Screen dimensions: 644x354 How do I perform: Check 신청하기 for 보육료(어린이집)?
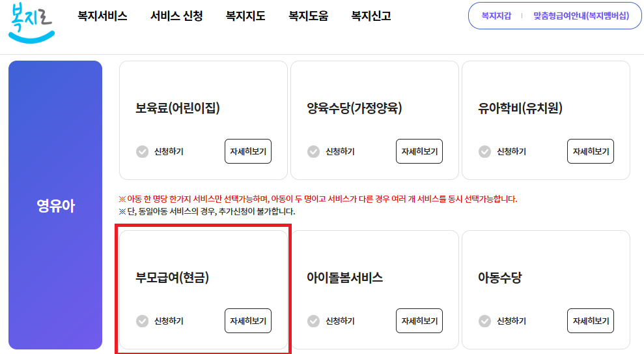coord(160,151)
